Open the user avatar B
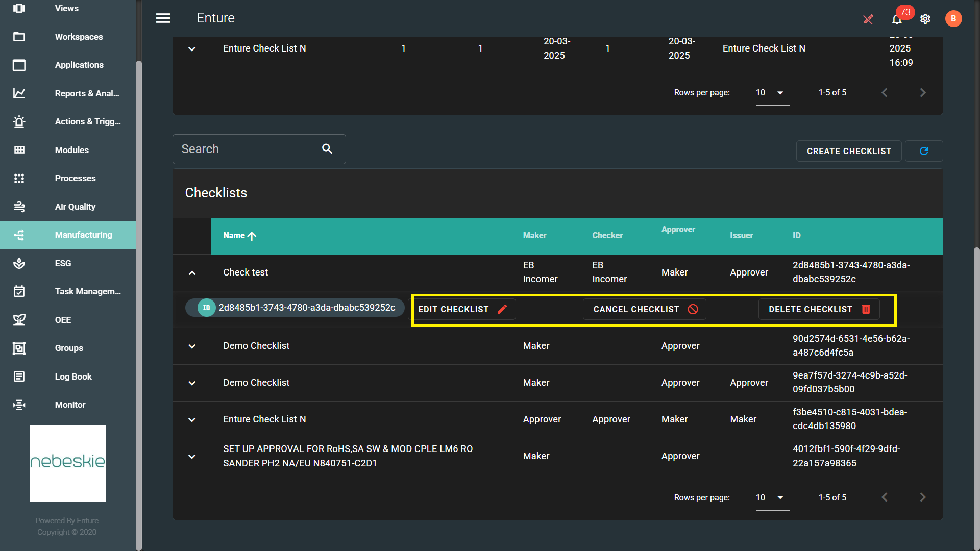The image size is (980, 551). [x=953, y=19]
